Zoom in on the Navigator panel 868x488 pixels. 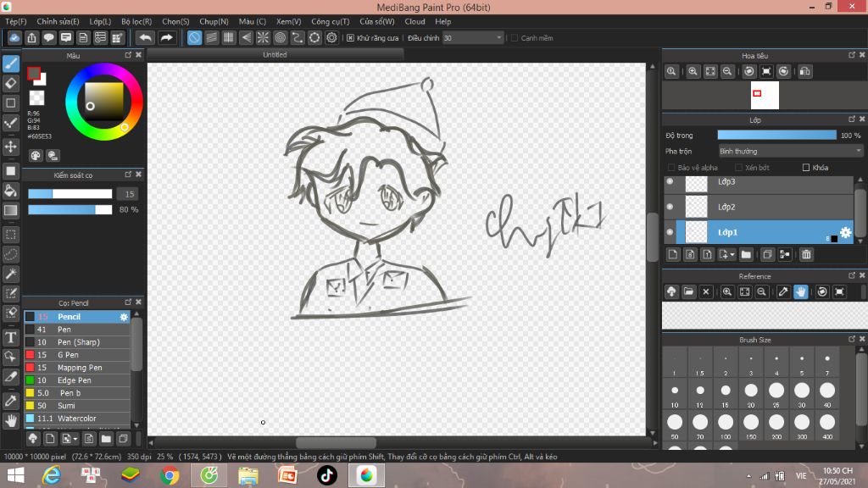click(693, 71)
